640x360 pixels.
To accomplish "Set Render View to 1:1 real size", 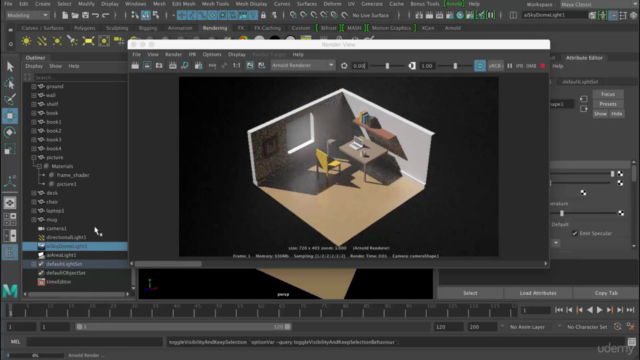I will click(236, 65).
